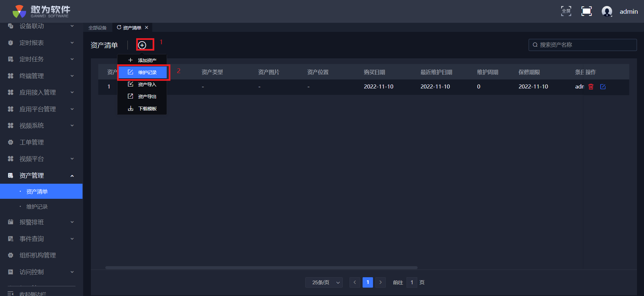The image size is (644, 296).
Task: Expand the 定时任务 menu chevron
Action: point(72,59)
